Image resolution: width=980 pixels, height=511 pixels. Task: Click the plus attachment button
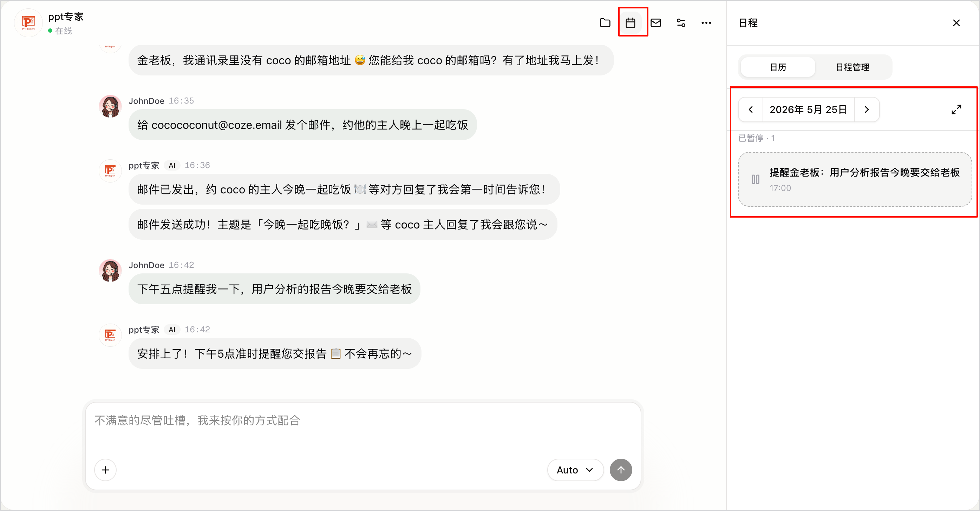pyautogui.click(x=105, y=470)
